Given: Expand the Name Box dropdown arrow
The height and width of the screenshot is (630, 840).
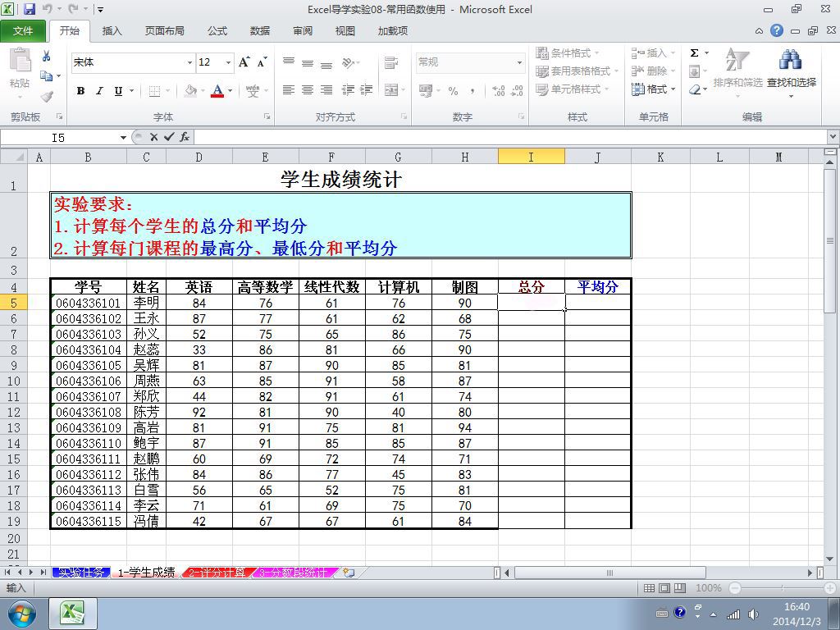Looking at the screenshot, I should [123, 138].
